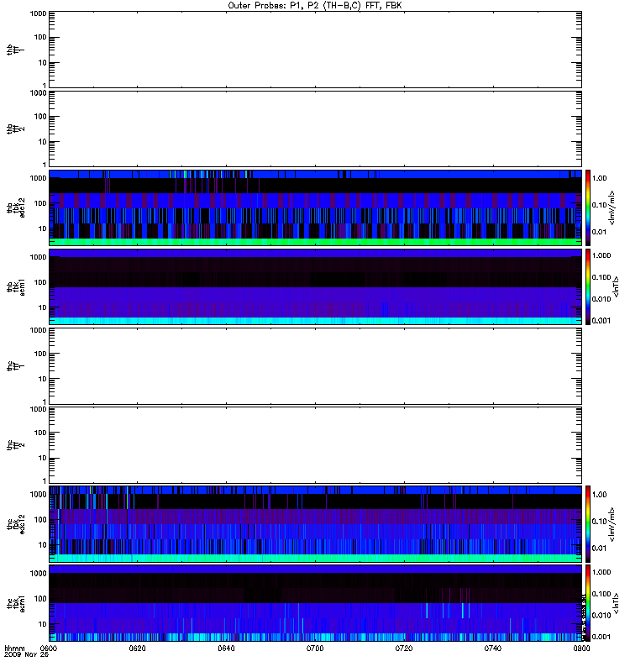Click the '1000' y-tick of thb fff 1 panel

point(38,13)
